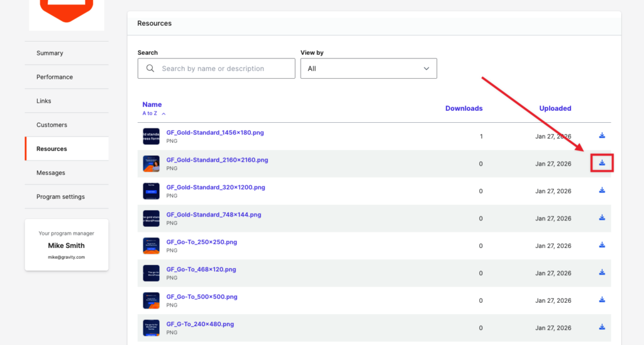Image resolution: width=644 pixels, height=345 pixels.
Task: Open the View by dropdown
Action: [369, 69]
